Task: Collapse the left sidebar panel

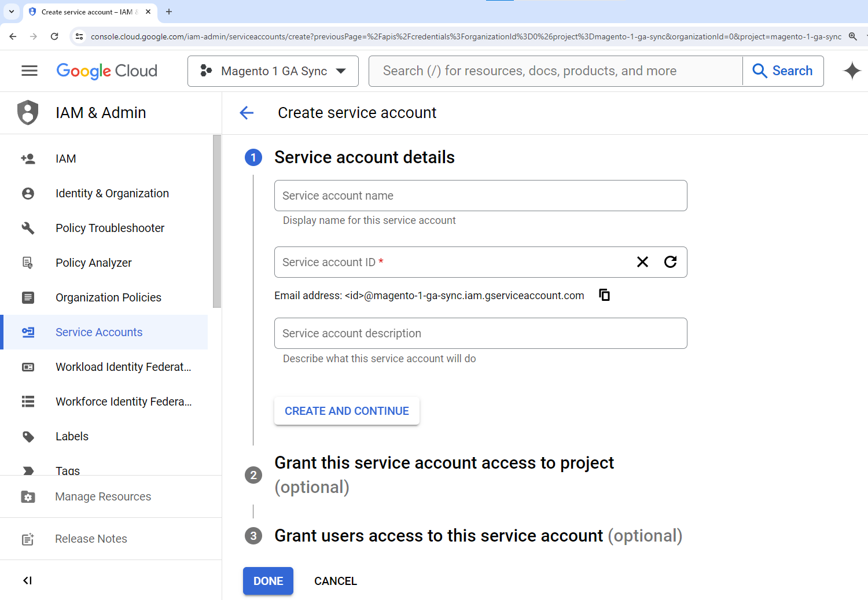Action: pos(27,580)
